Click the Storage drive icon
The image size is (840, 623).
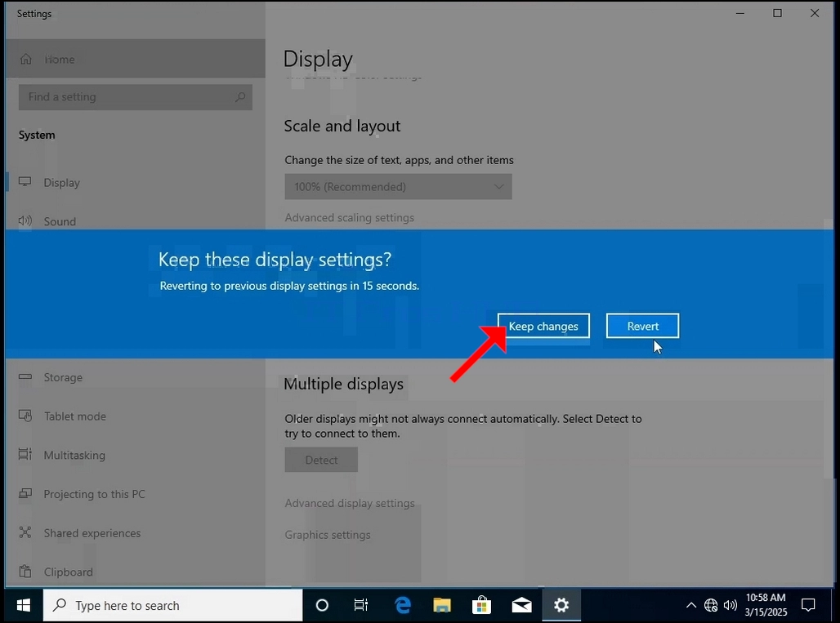tap(25, 376)
